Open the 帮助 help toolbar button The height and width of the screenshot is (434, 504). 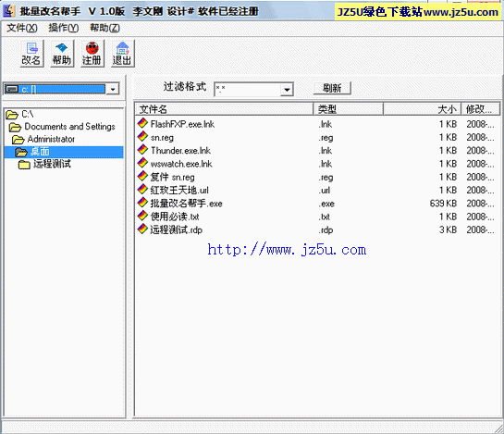point(61,54)
